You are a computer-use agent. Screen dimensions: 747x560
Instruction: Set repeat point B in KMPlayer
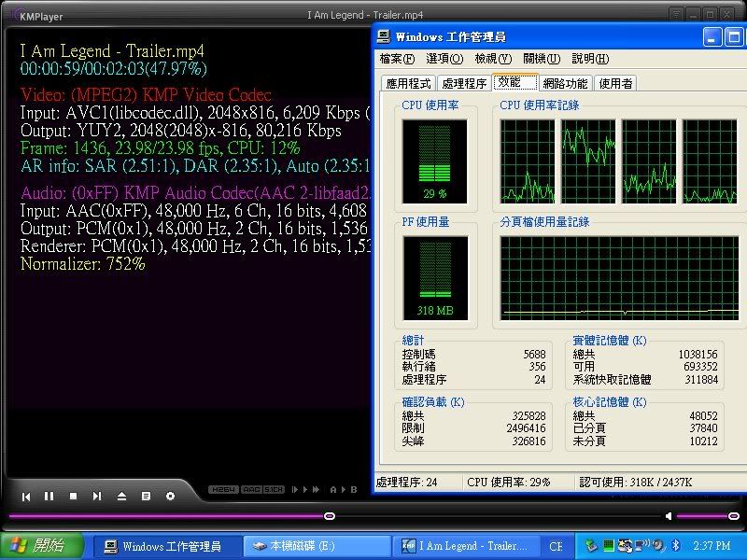[354, 489]
